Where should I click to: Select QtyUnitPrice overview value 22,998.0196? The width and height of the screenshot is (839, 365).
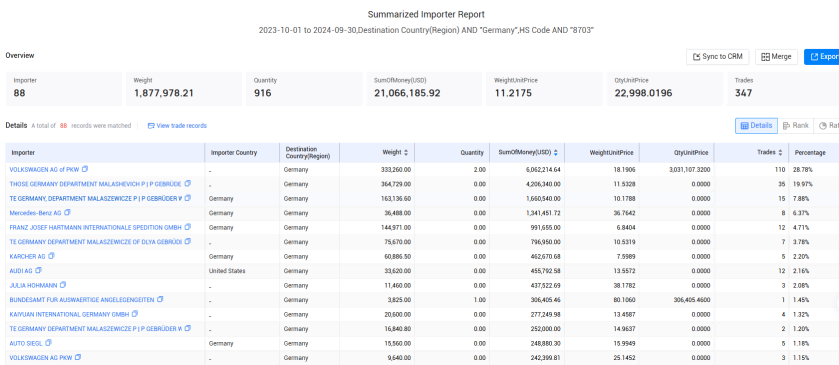point(644,93)
